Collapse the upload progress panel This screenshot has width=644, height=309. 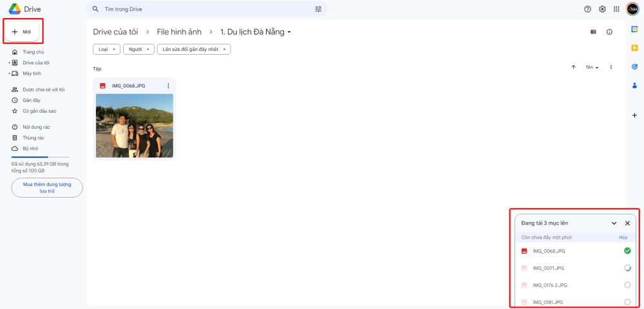(x=614, y=223)
